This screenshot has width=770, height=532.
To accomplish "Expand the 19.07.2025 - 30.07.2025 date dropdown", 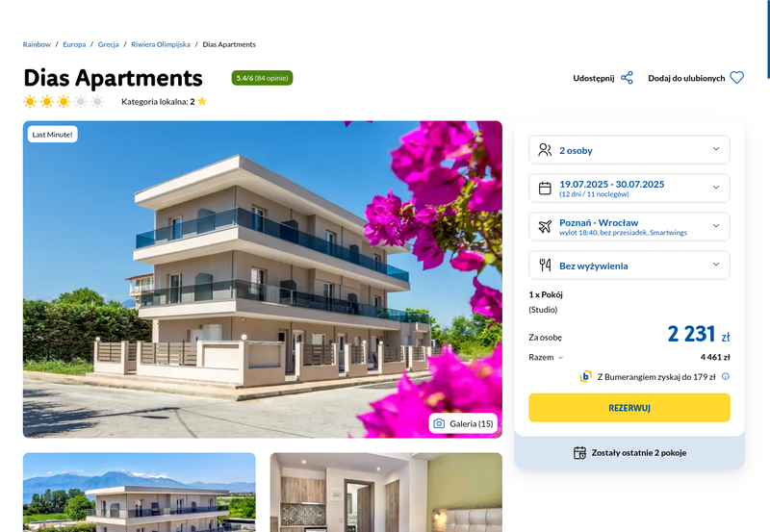I will 629,188.
